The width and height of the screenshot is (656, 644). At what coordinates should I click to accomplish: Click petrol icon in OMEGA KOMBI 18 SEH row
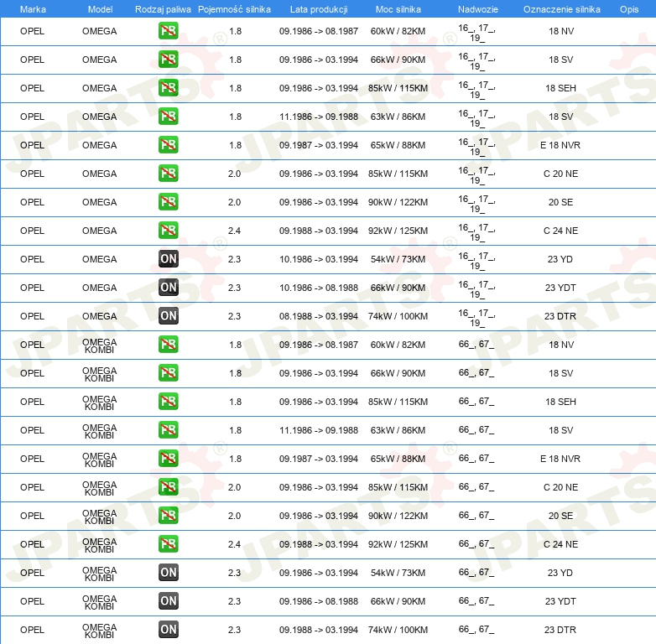click(x=168, y=401)
